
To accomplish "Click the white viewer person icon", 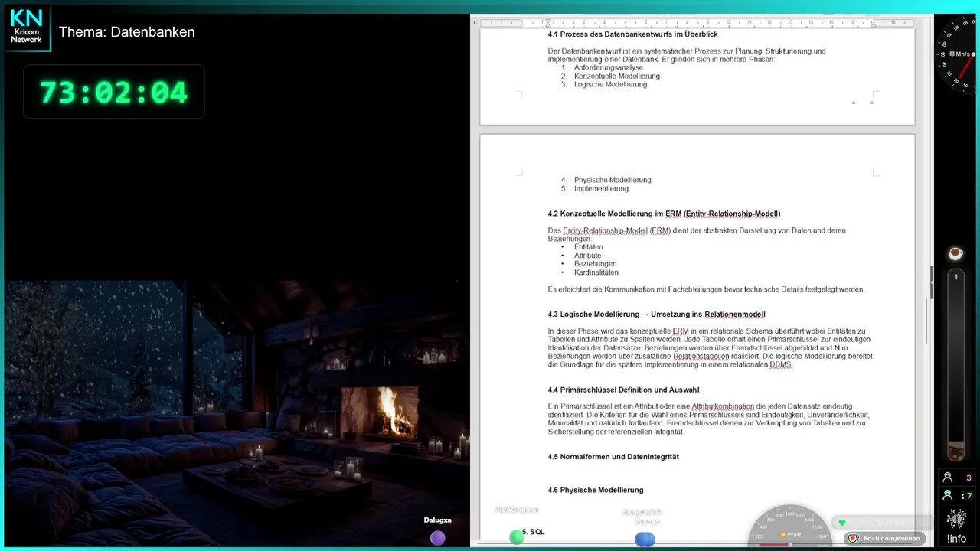I will pyautogui.click(x=948, y=478).
